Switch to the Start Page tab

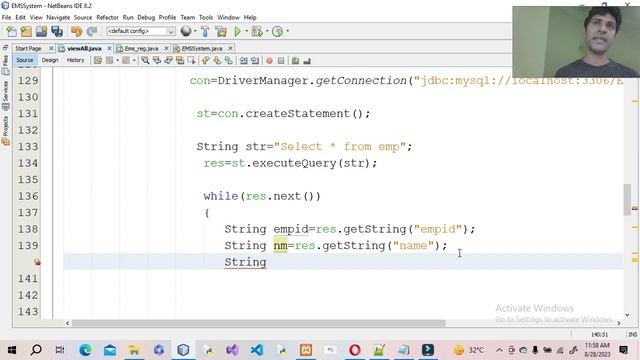pos(29,49)
